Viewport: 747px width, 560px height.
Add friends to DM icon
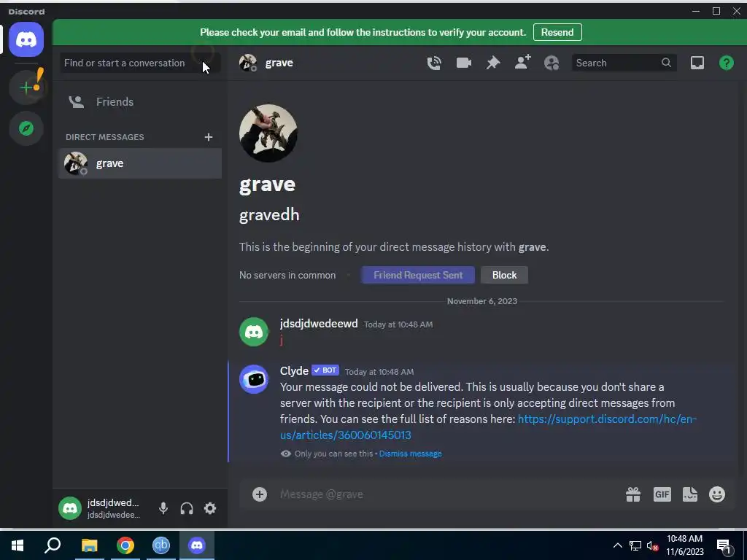click(x=522, y=63)
